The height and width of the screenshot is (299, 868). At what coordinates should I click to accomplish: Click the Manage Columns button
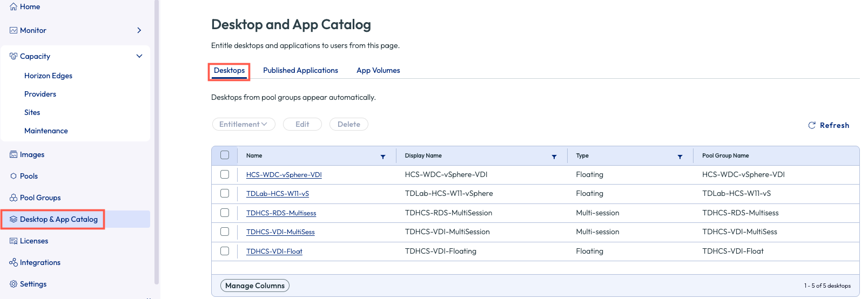pos(255,286)
